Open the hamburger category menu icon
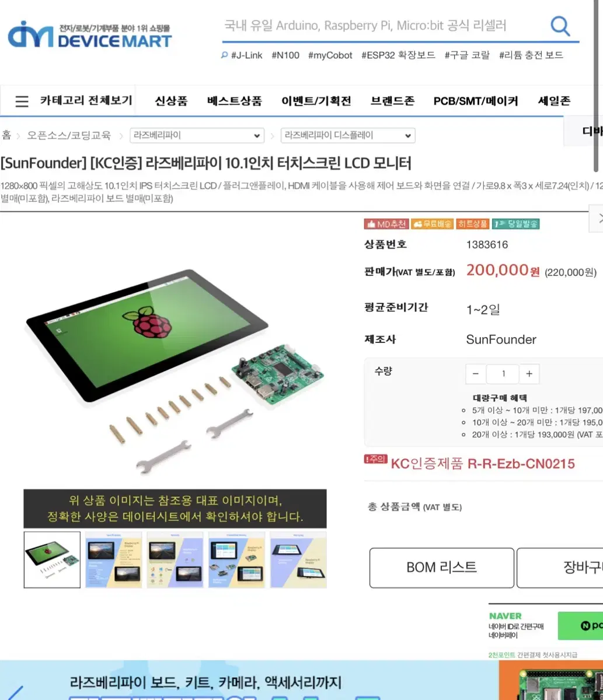 pyautogui.click(x=22, y=101)
